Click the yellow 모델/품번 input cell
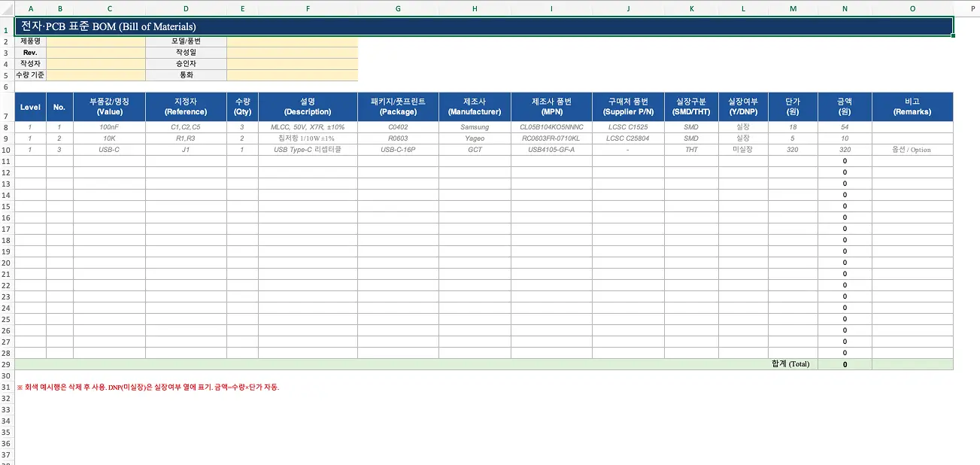The width and height of the screenshot is (980, 465). (x=293, y=41)
